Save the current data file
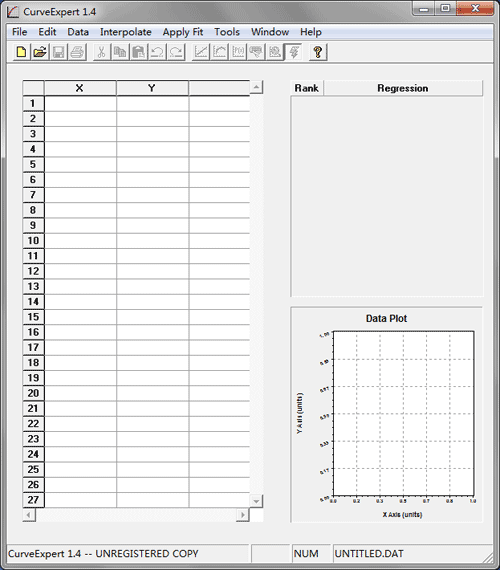The image size is (500, 570). 59,52
